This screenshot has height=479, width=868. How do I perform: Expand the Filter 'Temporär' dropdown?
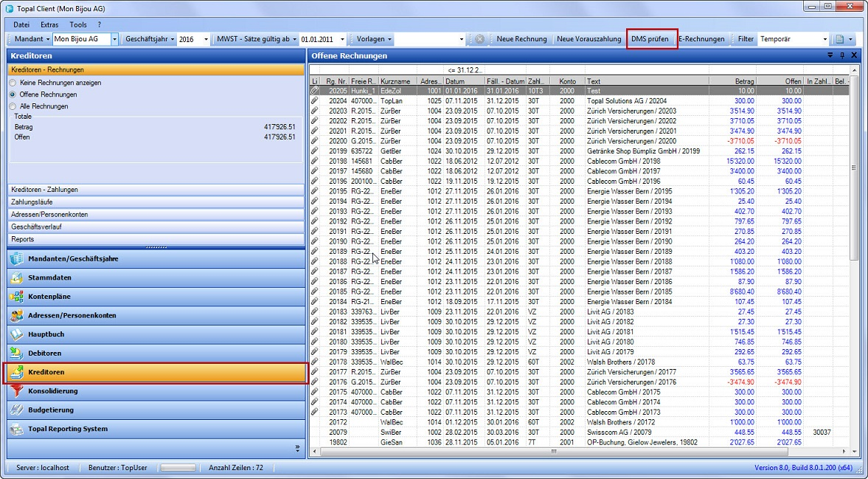(824, 39)
